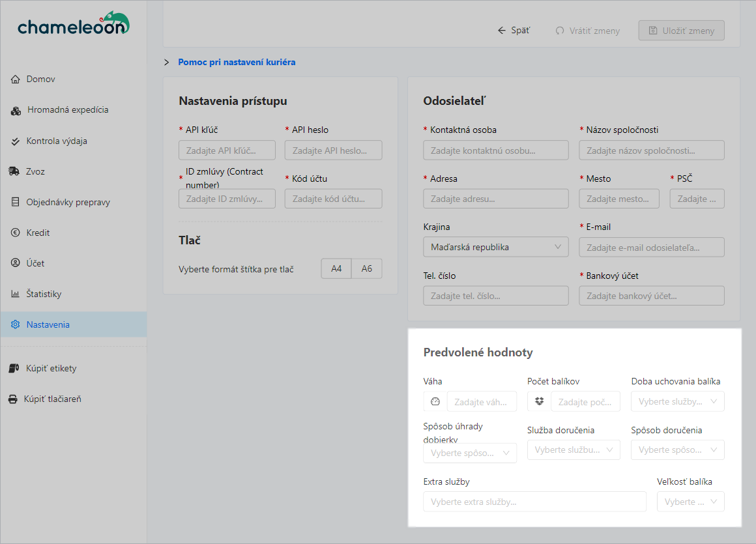Click the Kúpiť tlačiareň printer icon
This screenshot has height=544, width=756.
13,399
